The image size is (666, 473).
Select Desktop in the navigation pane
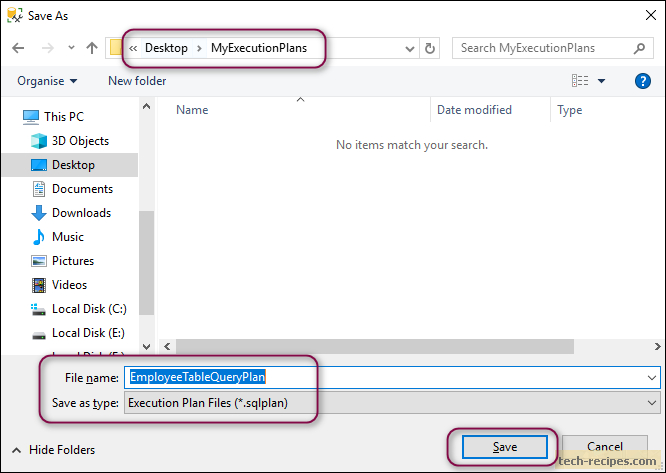pos(73,165)
